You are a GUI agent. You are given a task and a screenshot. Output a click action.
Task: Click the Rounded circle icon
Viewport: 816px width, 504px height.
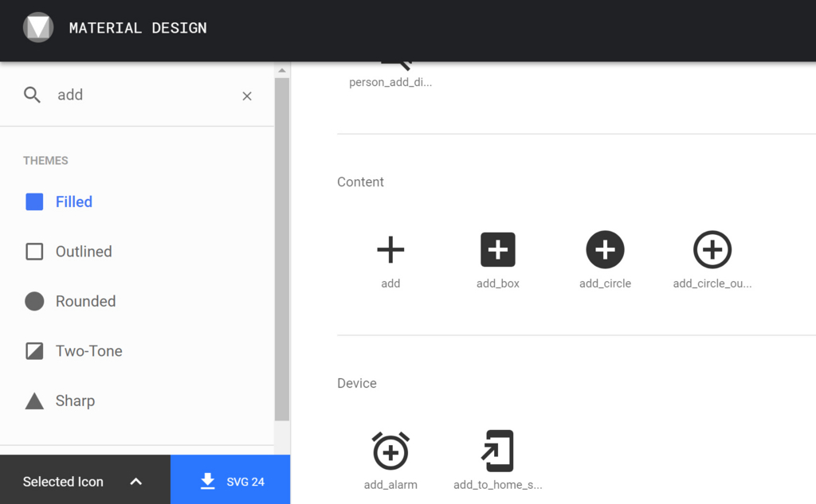(x=34, y=301)
